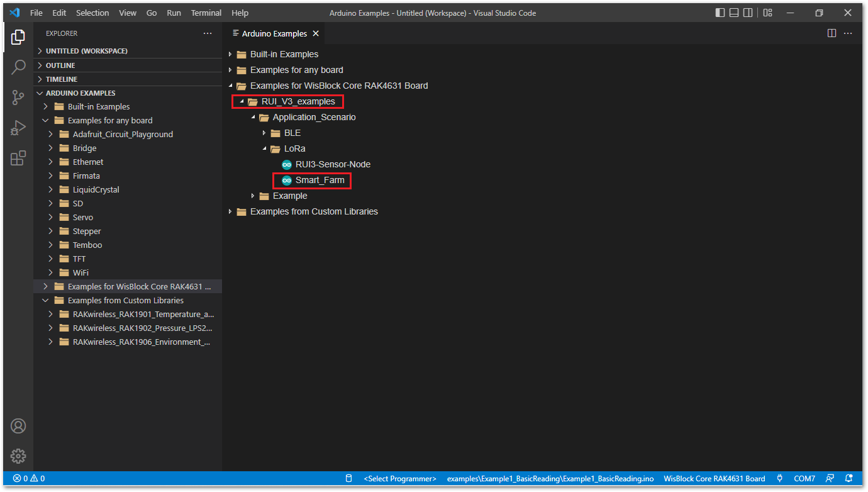Image resolution: width=868 pixels, height=492 pixels.
Task: Open the Smart_Farm Arduino sketch icon
Action: point(287,180)
